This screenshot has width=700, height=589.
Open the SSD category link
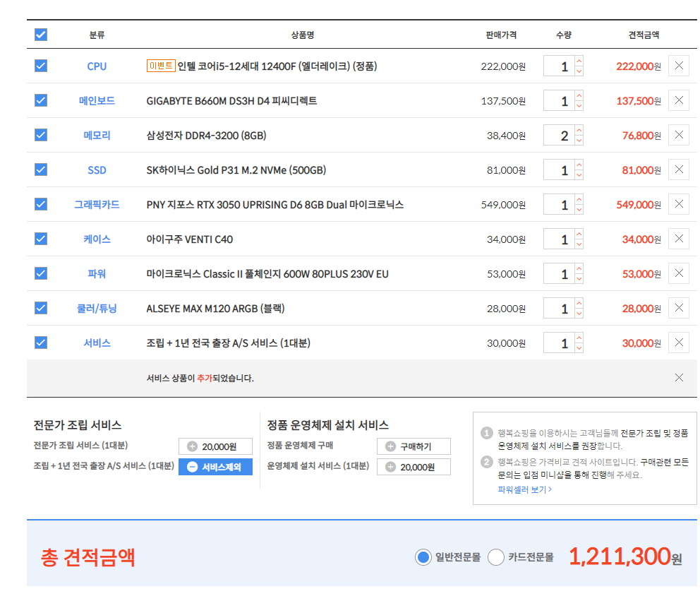click(x=97, y=169)
